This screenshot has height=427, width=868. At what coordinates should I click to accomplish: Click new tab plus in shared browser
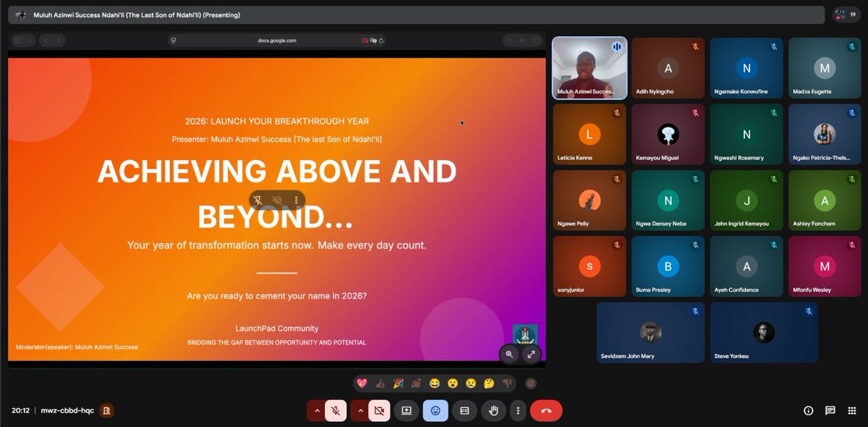[522, 41]
